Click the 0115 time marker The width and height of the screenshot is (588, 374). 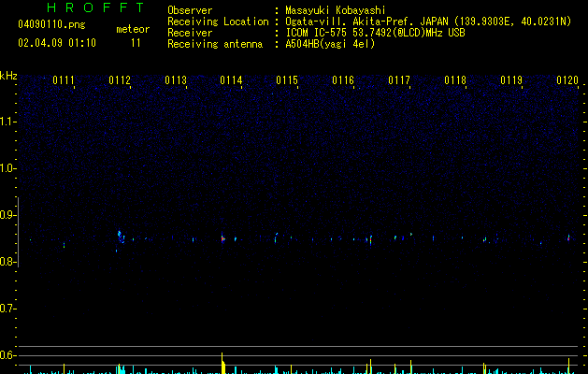point(287,80)
